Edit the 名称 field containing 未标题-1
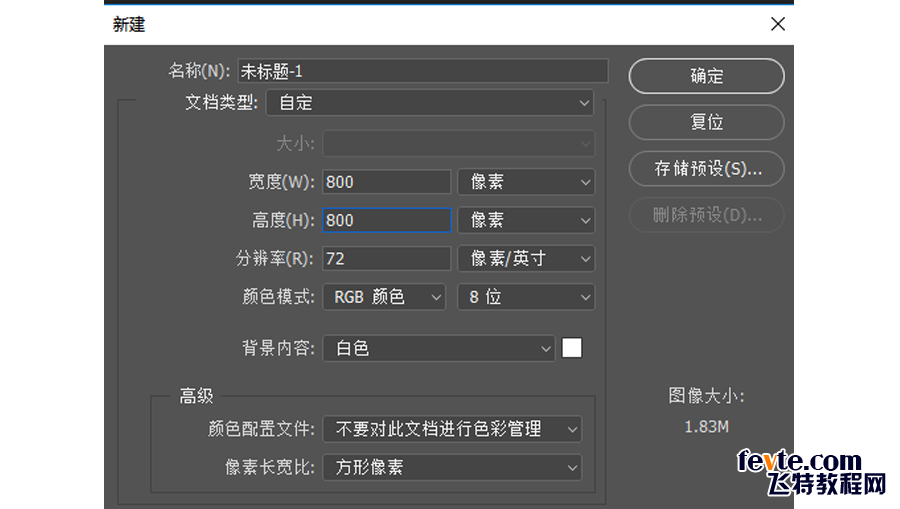Image resolution: width=900 pixels, height=509 pixels. [423, 71]
